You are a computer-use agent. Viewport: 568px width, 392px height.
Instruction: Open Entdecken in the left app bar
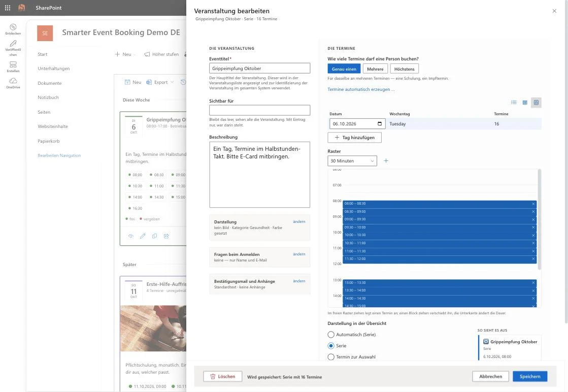point(13,29)
